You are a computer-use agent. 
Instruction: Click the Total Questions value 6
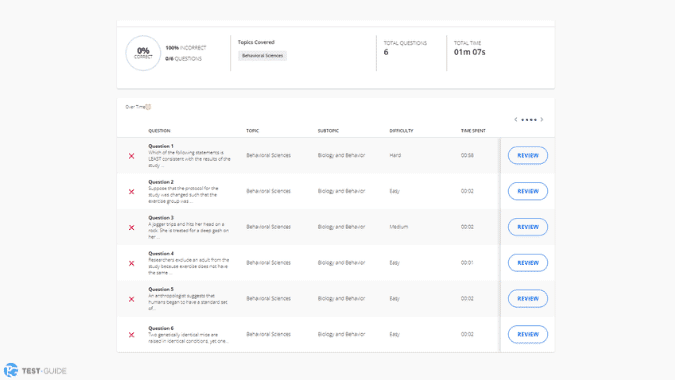tap(386, 52)
